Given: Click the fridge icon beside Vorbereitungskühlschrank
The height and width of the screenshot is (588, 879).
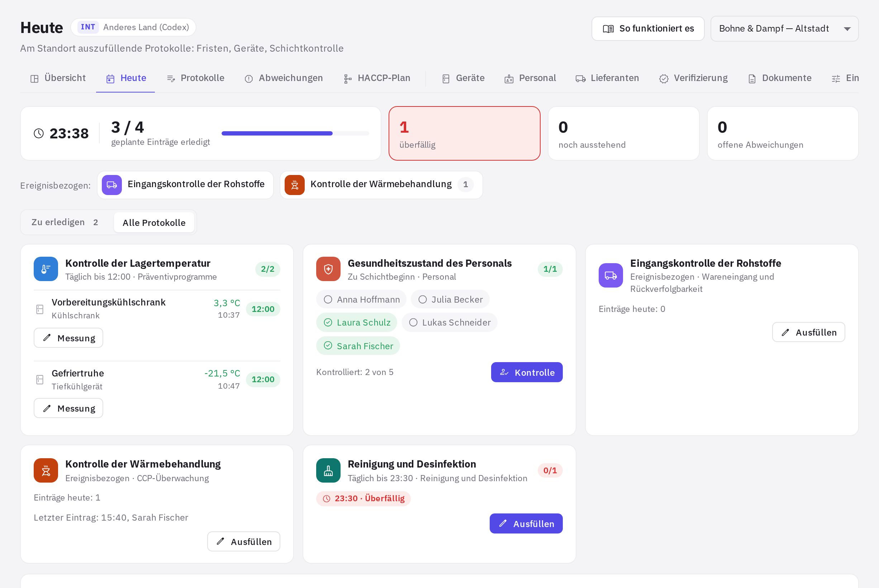Looking at the screenshot, I should click(x=40, y=309).
